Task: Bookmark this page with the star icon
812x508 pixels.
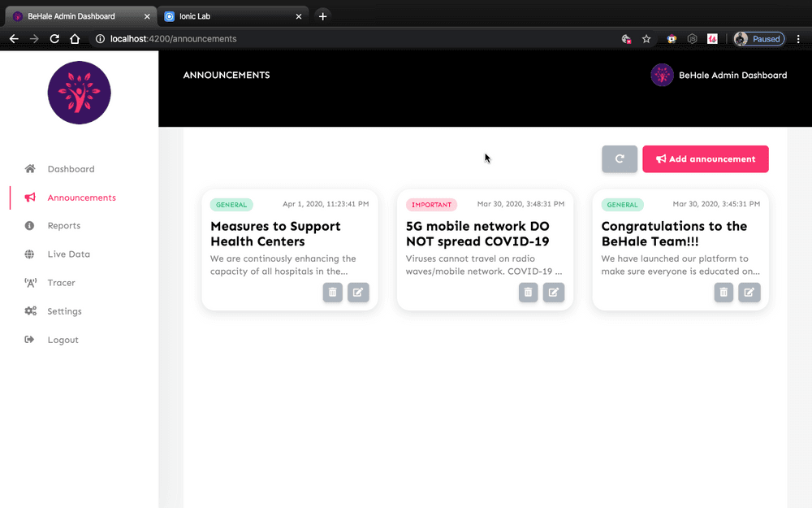Action: click(x=646, y=38)
